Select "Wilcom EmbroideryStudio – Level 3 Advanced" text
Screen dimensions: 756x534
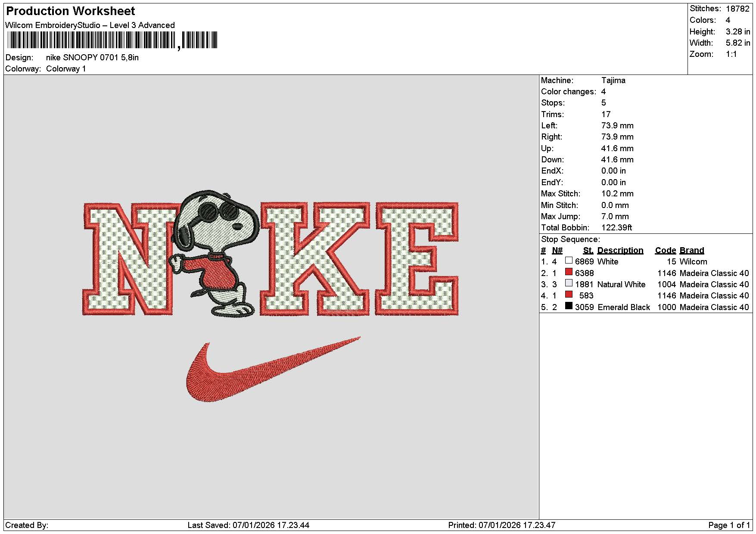click(90, 25)
